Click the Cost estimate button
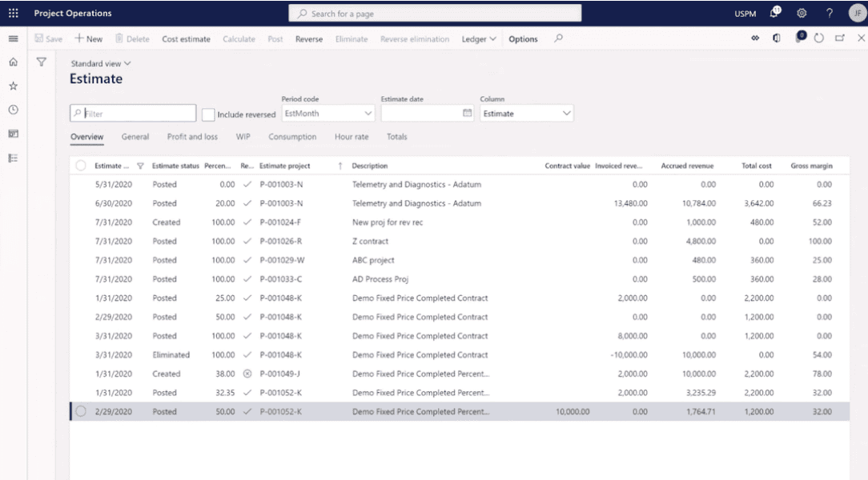 coord(186,39)
